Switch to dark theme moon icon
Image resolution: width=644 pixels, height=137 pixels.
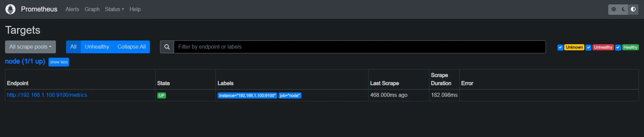pos(623,9)
